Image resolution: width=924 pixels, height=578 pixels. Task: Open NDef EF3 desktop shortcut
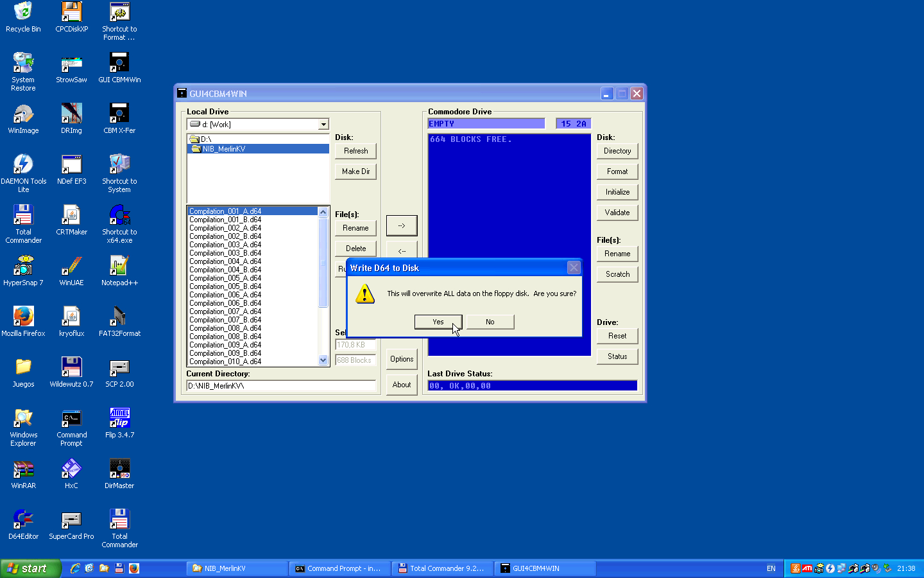point(71,170)
